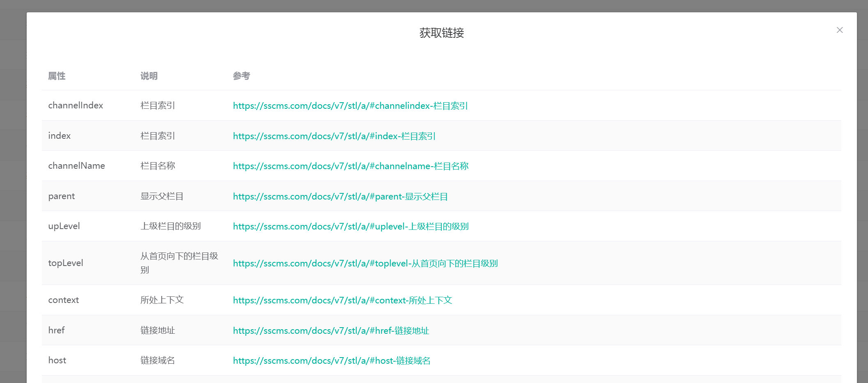Click the 说明 column header

(x=149, y=76)
